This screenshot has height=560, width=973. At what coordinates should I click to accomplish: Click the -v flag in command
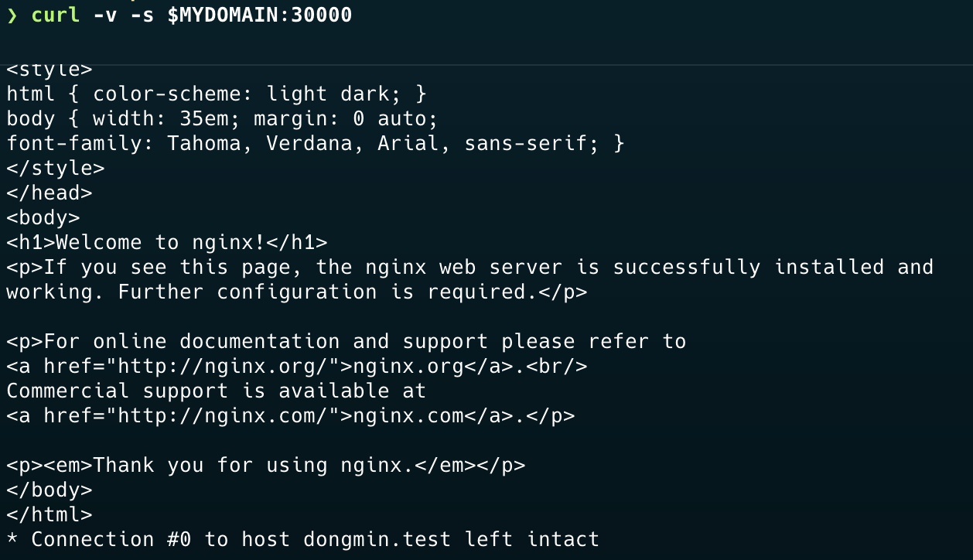[x=105, y=15]
